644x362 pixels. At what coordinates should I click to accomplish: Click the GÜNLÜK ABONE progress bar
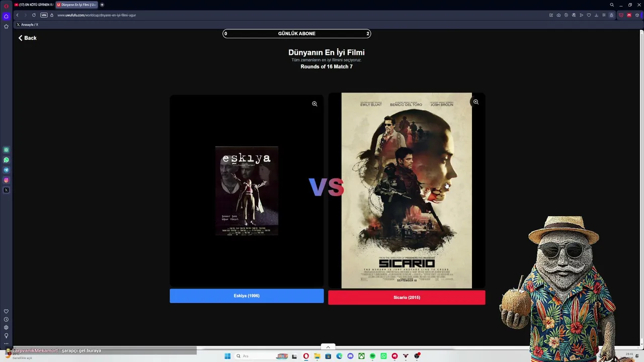pos(297,34)
